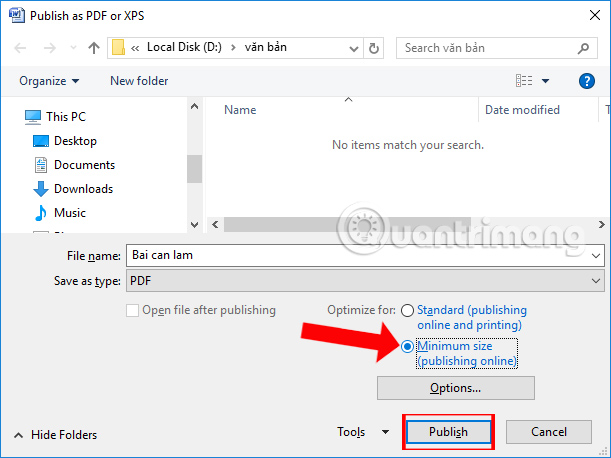
Task: Sort by the Name column header
Action: click(x=240, y=110)
